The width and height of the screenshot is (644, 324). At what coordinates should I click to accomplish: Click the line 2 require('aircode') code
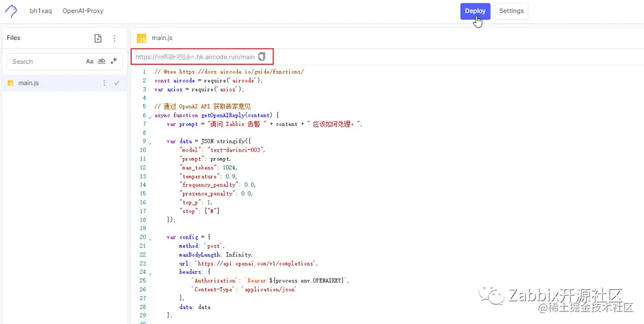point(233,81)
